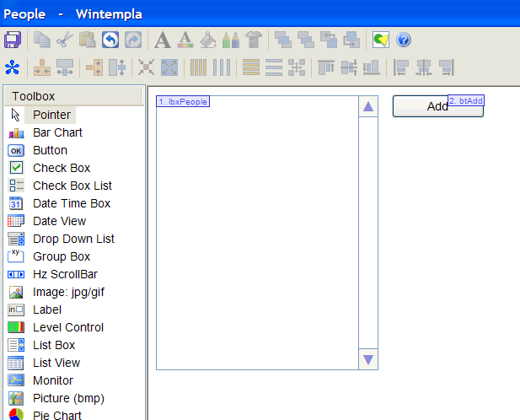Click the shrink icon with four inward arrows

coord(147,67)
